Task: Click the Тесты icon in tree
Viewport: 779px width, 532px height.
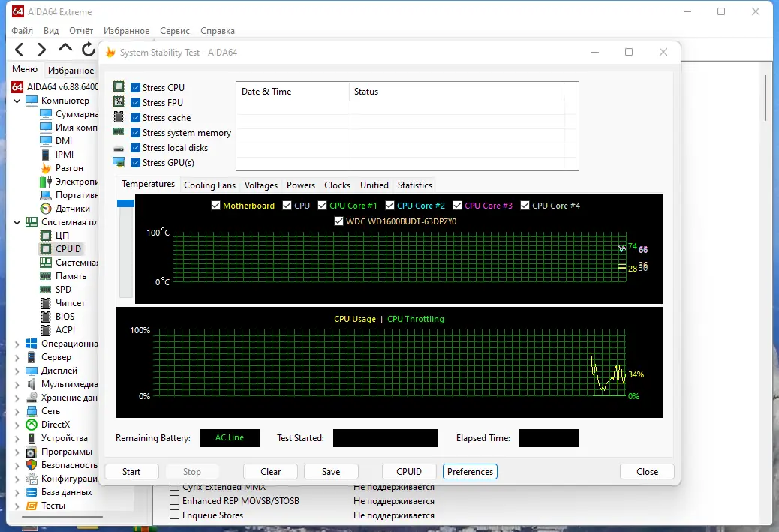Action: click(x=32, y=506)
